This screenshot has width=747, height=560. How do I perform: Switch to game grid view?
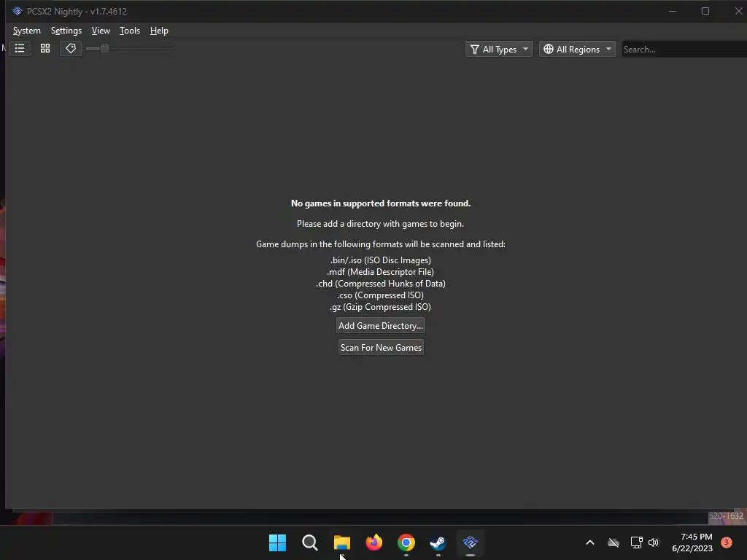[45, 49]
